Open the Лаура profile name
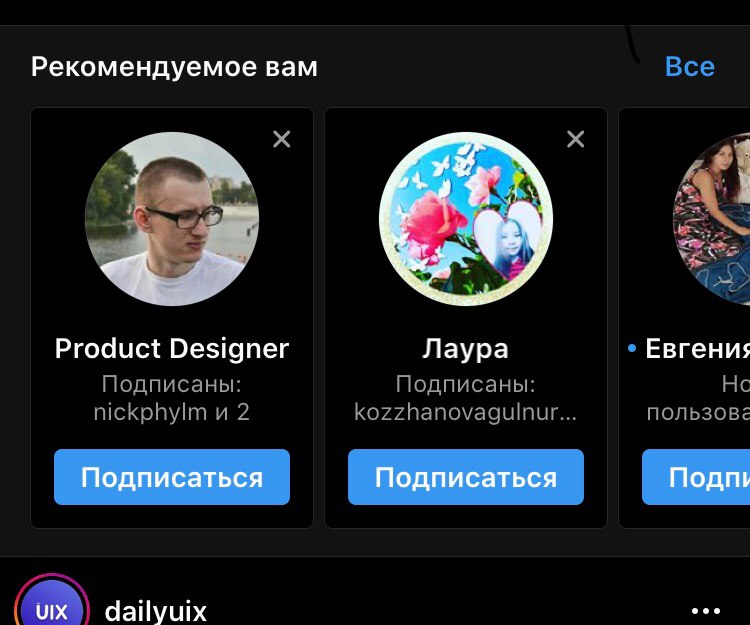Screen dimensions: 750x625 pos(465,349)
